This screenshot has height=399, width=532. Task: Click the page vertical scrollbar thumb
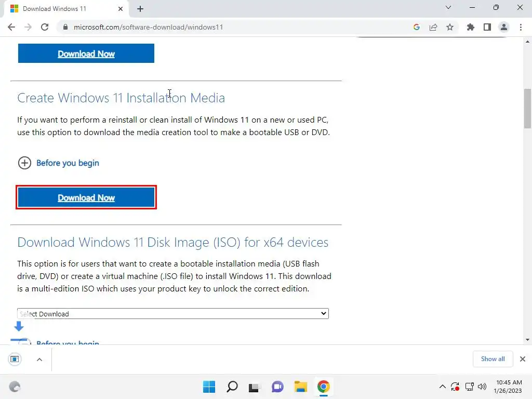pos(527,109)
